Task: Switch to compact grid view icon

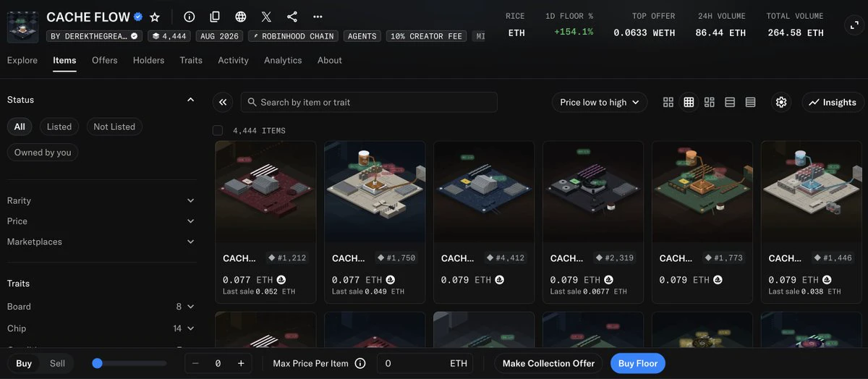Action: pos(689,102)
